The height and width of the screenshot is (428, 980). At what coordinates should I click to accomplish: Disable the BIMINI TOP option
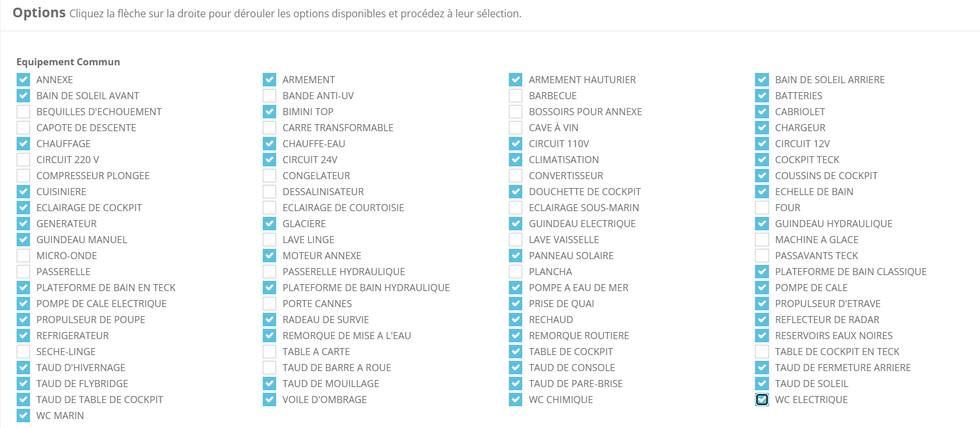(270, 112)
